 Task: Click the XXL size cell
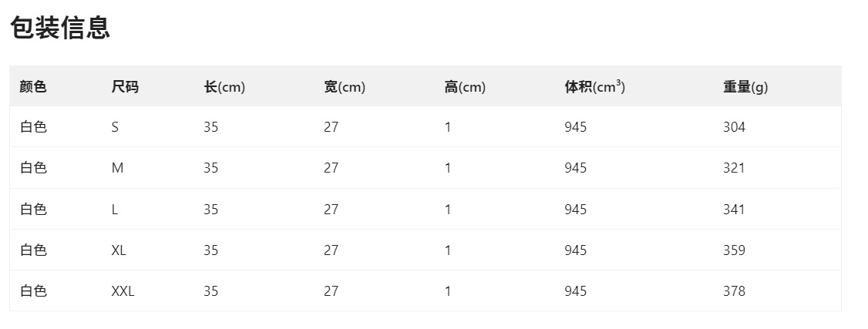(123, 291)
